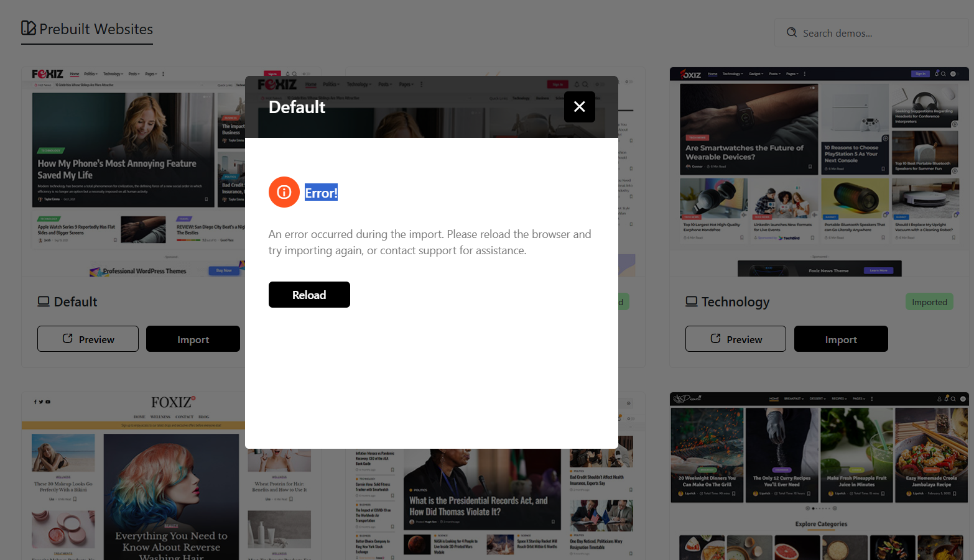This screenshot has width=974, height=560.
Task: Import the Default demo
Action: 193,339
